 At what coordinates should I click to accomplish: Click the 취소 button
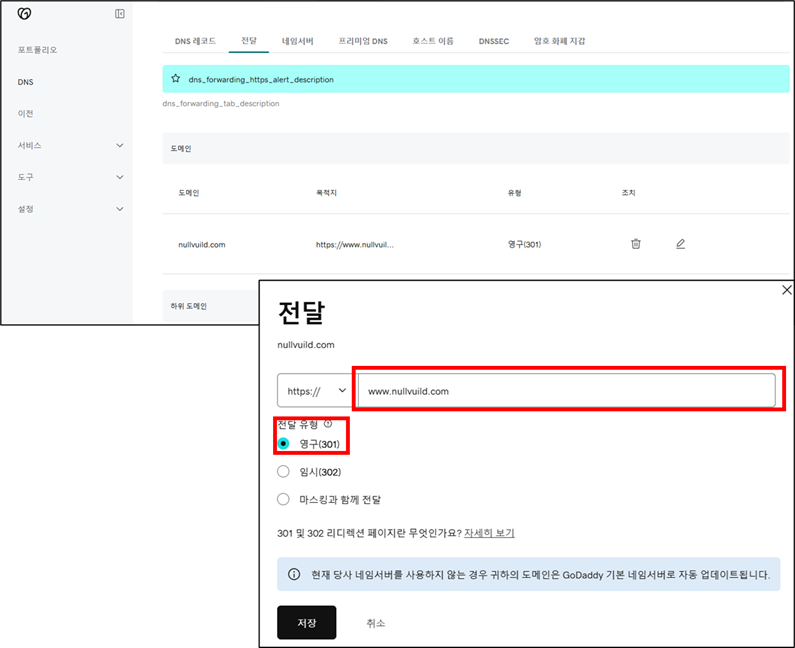[x=376, y=623]
